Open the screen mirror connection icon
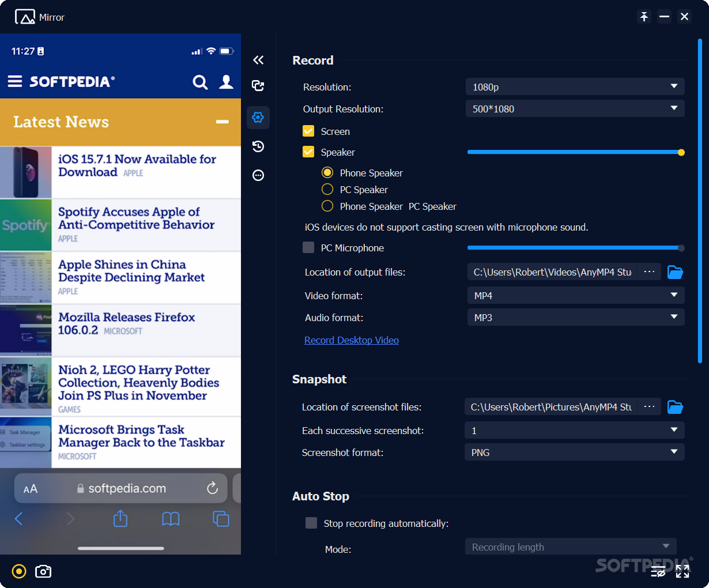Screen dimensions: 709x588 258,86
